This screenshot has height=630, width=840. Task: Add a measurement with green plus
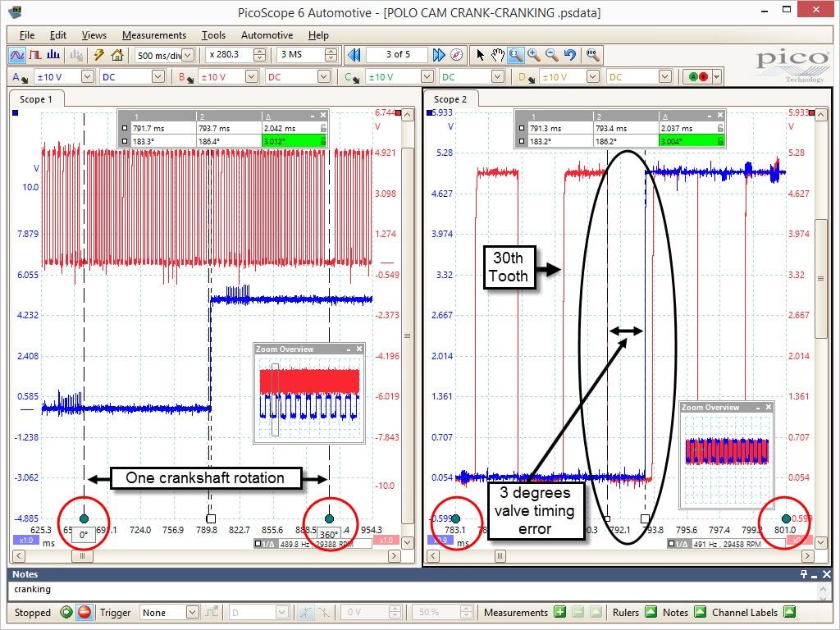pyautogui.click(x=559, y=612)
